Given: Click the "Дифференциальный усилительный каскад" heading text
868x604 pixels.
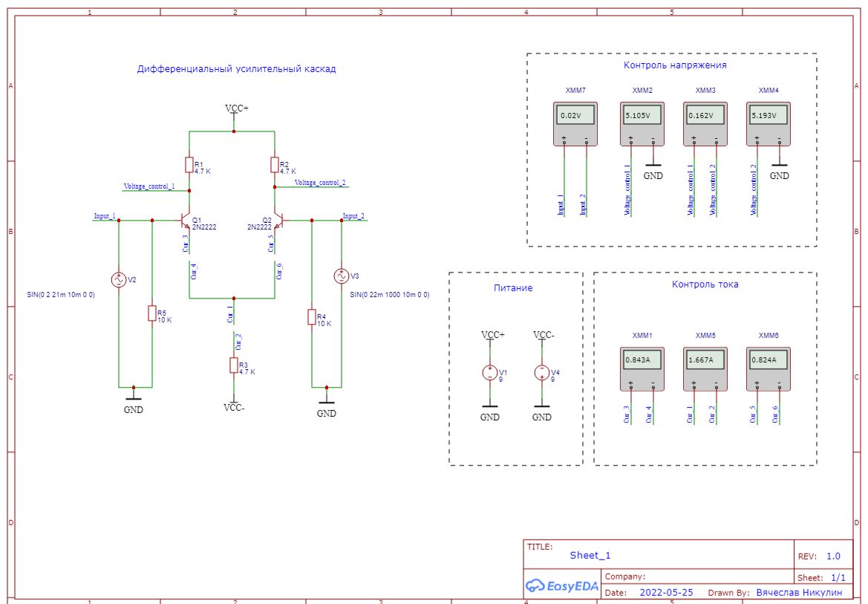Looking at the screenshot, I should pos(236,69).
